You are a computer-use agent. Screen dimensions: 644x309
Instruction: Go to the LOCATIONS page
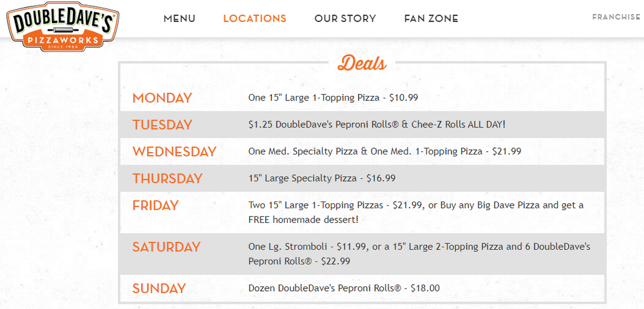coord(254,19)
